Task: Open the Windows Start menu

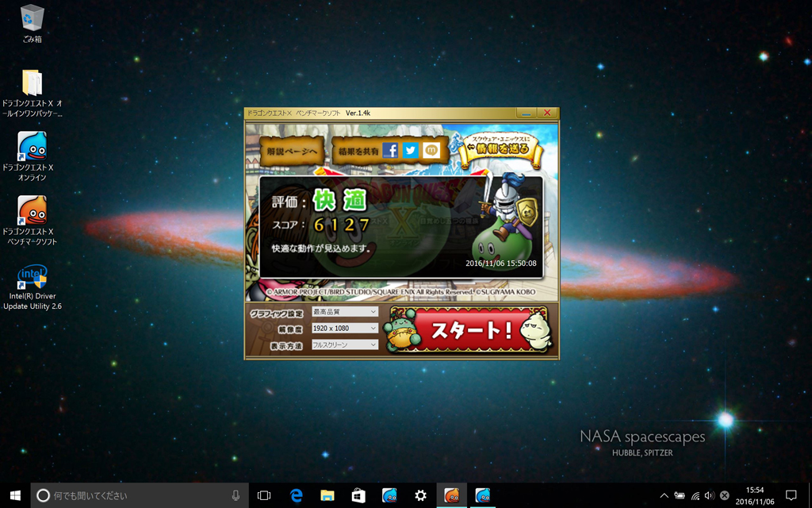Action: coord(15,495)
